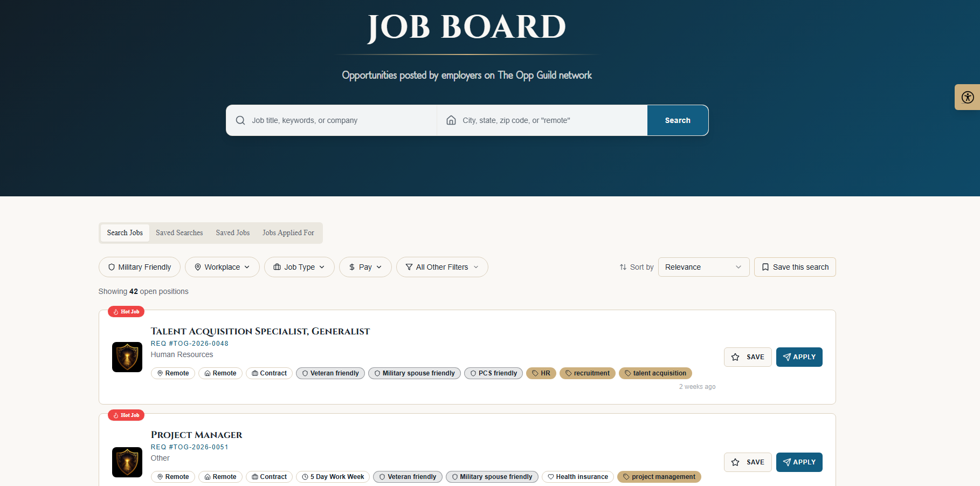
Task: Click the 2 weeks ago timestamp
Action: [x=697, y=387]
